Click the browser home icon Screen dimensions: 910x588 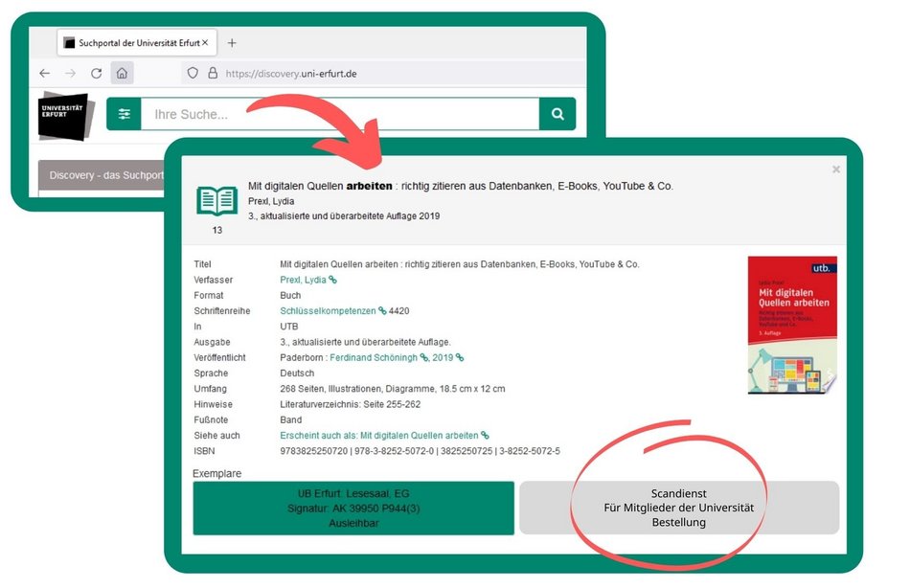pos(122,73)
